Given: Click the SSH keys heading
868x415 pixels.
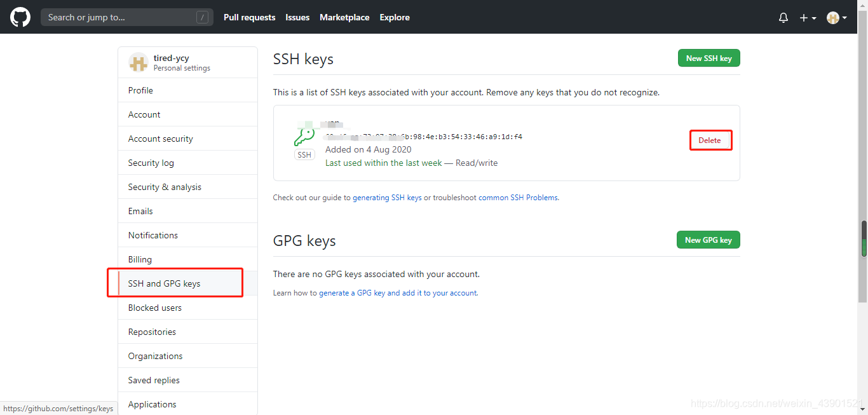Looking at the screenshot, I should click(x=303, y=59).
